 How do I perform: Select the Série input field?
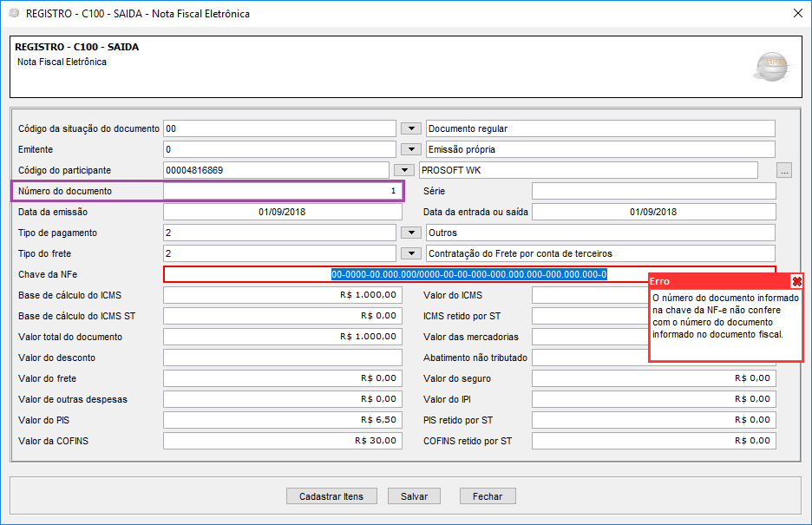coord(653,191)
